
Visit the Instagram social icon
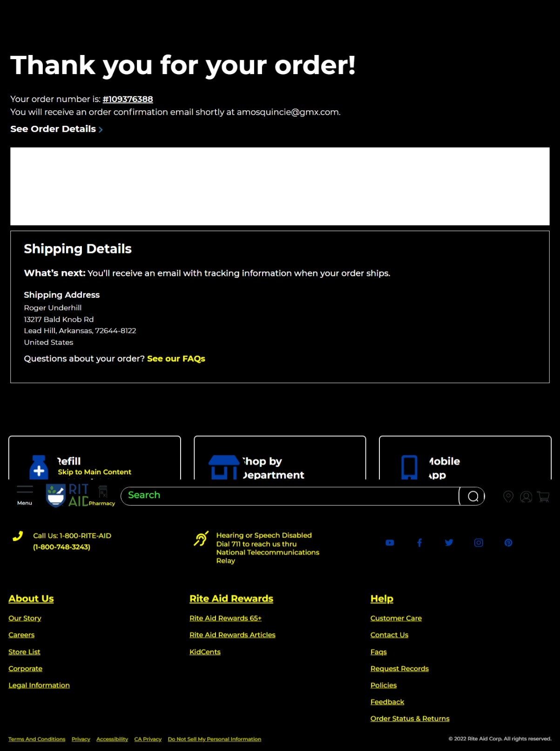pyautogui.click(x=479, y=543)
